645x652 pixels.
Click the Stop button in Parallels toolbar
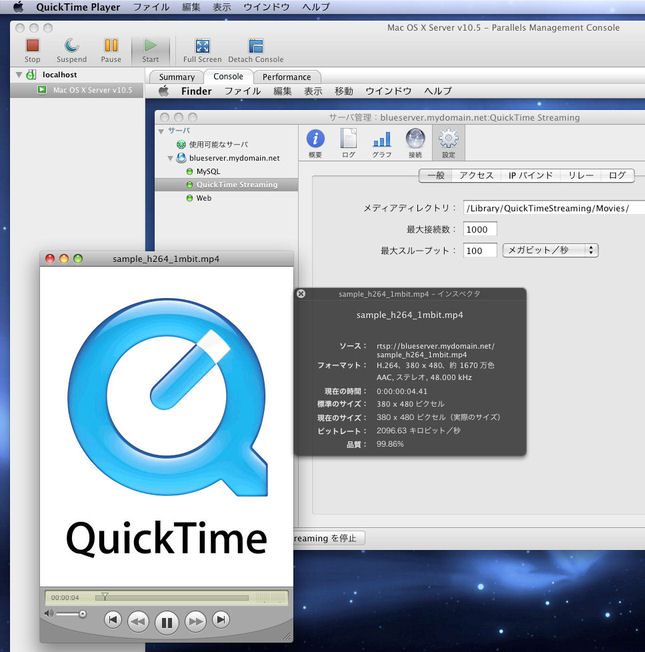pyautogui.click(x=32, y=50)
